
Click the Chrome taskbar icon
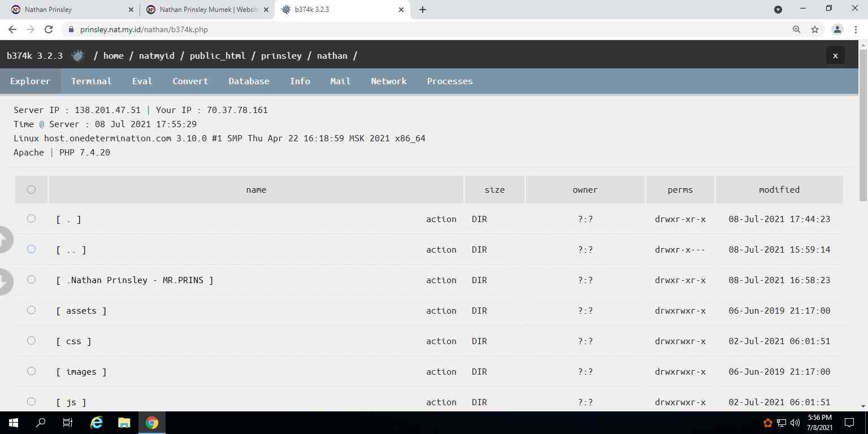tap(152, 423)
